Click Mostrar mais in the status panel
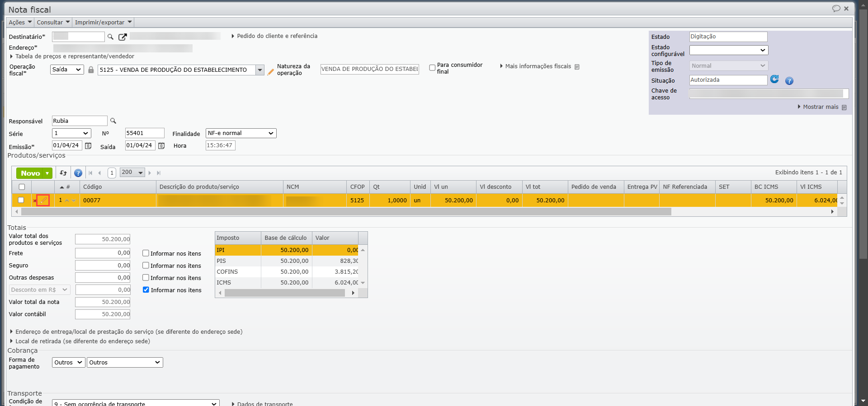 coord(820,107)
